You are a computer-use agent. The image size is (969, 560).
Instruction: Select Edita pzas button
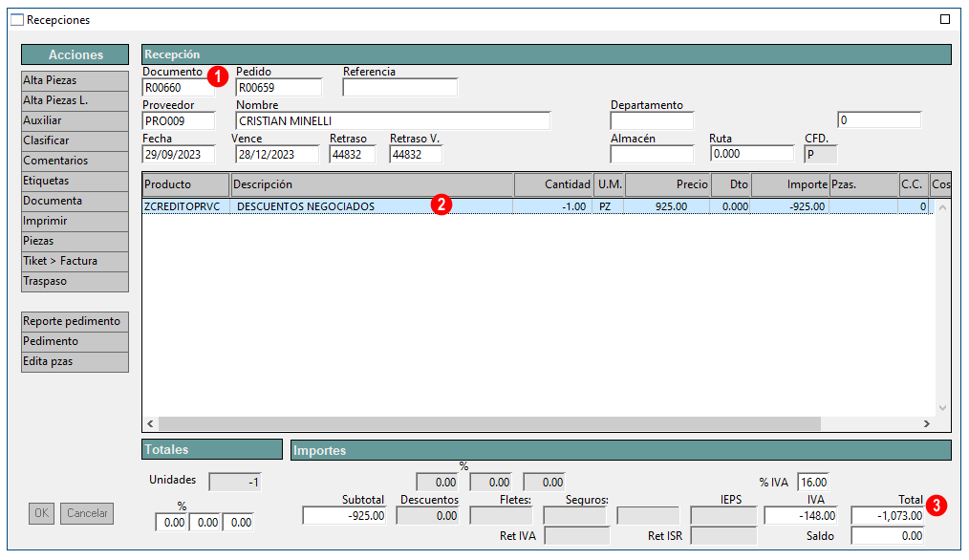(x=75, y=361)
